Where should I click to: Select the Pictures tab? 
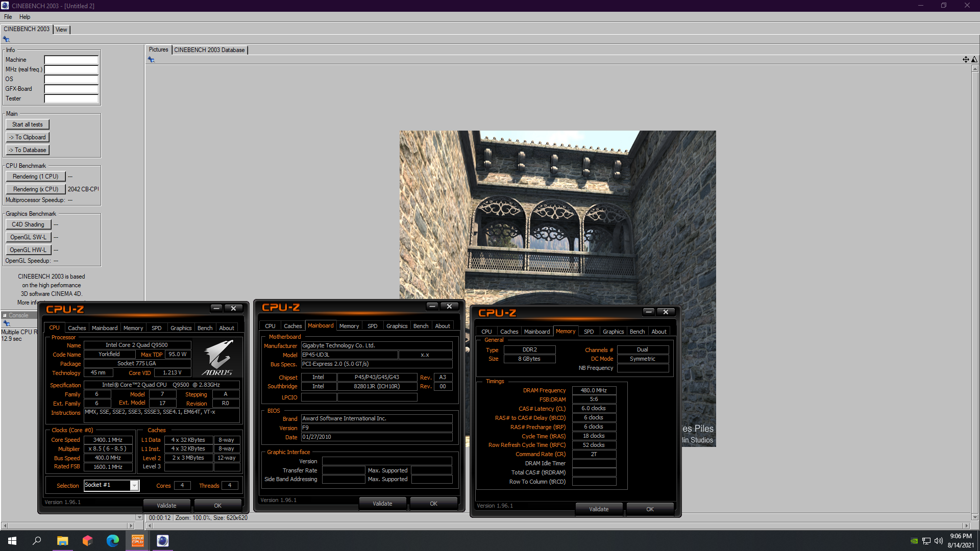click(158, 49)
